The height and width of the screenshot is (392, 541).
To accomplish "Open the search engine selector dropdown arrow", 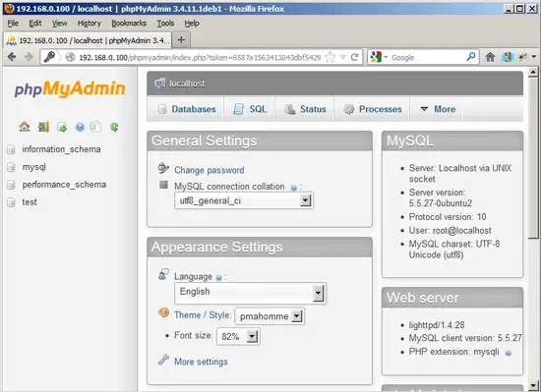I will click(386, 57).
